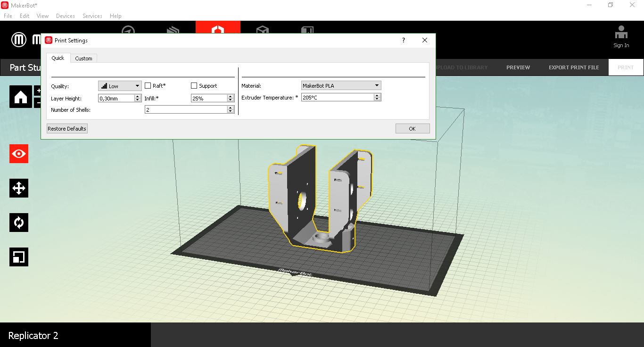Select the Scale tool icon

pos(19,257)
